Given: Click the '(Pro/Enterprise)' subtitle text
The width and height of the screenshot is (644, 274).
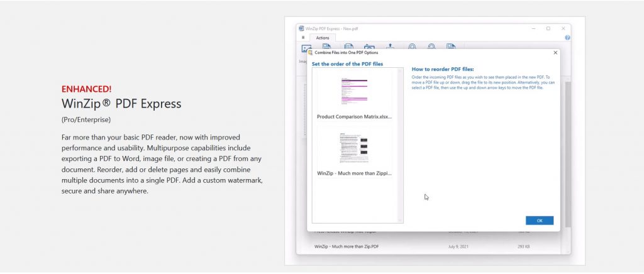Looking at the screenshot, I should point(86,120).
